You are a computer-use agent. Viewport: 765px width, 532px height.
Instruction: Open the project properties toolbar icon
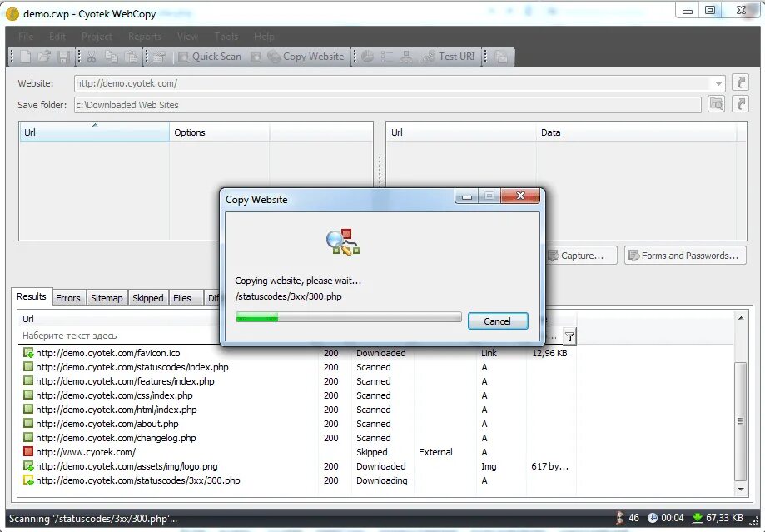click(x=159, y=57)
